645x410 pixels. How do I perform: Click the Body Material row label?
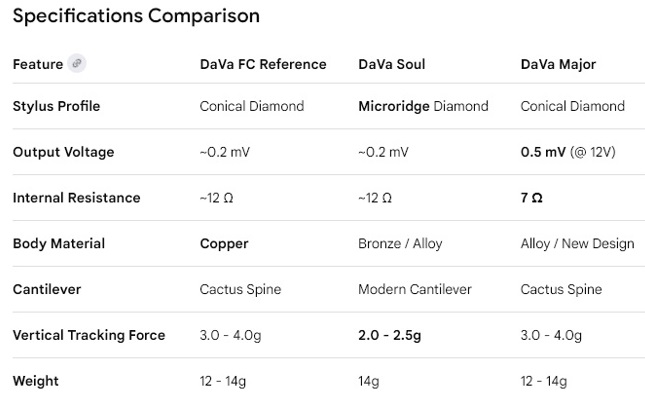[59, 244]
